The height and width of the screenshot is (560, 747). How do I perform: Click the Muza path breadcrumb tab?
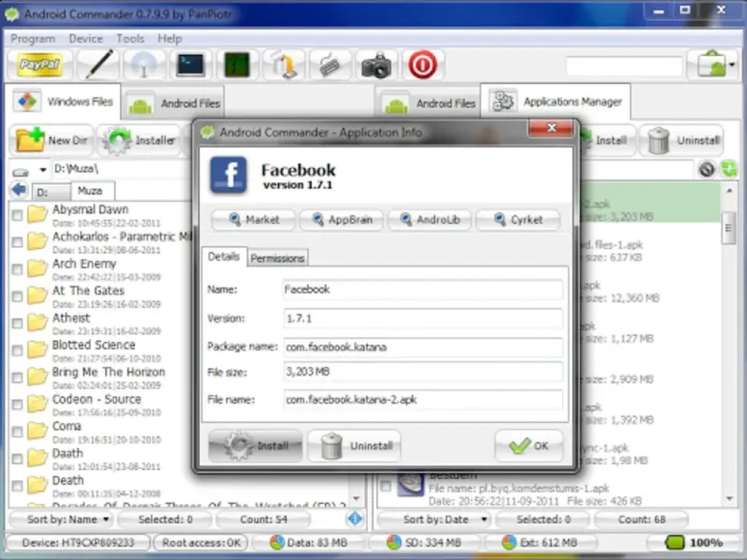point(92,191)
